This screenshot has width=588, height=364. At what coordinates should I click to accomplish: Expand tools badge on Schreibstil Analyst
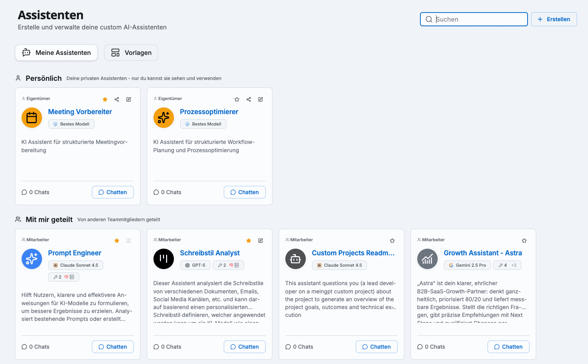228,266
